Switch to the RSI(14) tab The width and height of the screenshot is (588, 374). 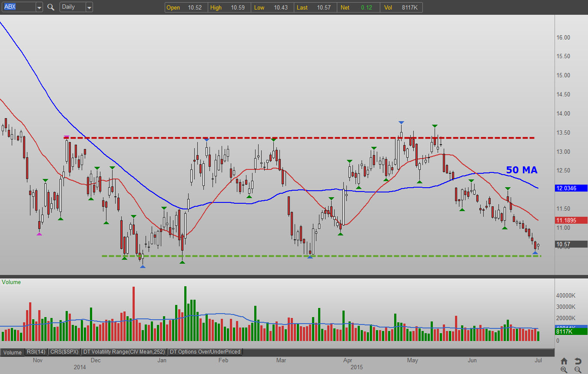[x=36, y=352]
